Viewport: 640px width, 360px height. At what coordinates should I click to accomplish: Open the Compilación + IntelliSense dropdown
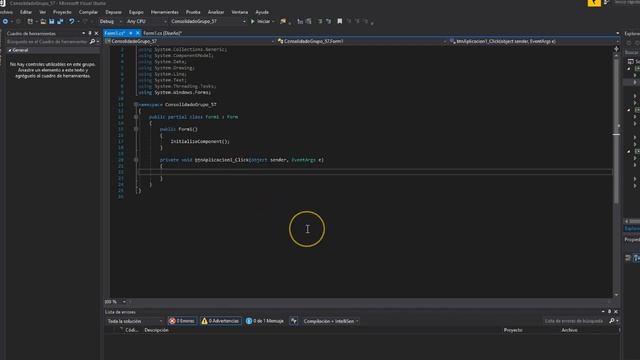331,321
